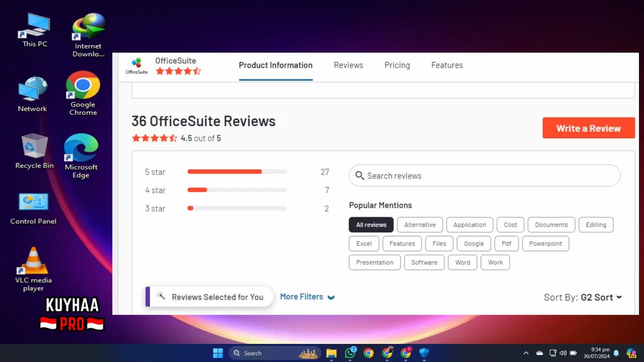This screenshot has width=644, height=362.
Task: Click the volume speaker tray icon
Action: tap(563, 353)
